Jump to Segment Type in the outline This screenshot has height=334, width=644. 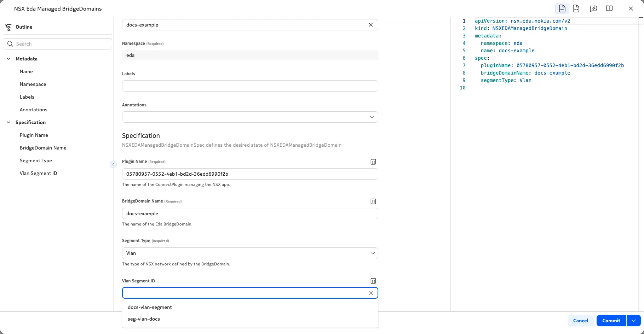36,160
